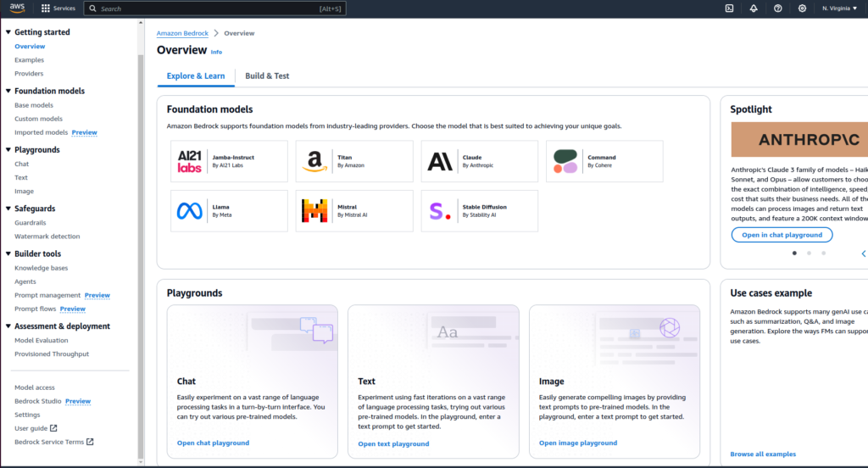The height and width of the screenshot is (468, 868).
Task: Open the notifications bell
Action: pyautogui.click(x=754, y=8)
